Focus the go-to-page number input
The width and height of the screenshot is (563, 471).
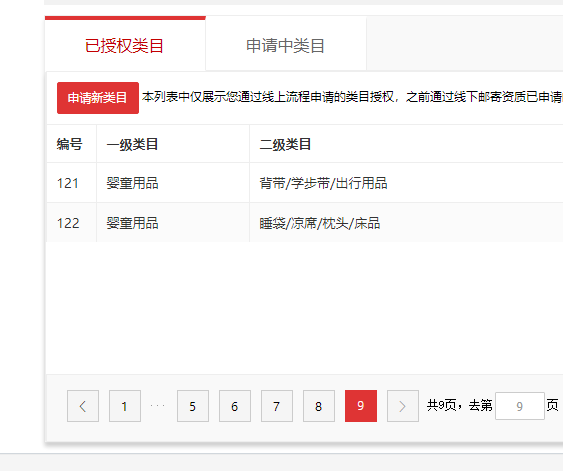point(520,406)
